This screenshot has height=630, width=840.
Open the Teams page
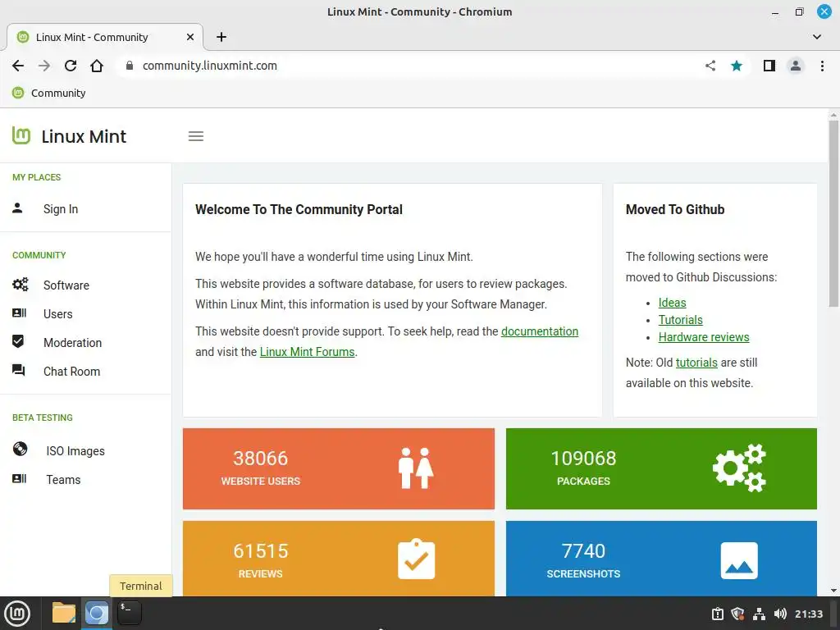point(63,480)
